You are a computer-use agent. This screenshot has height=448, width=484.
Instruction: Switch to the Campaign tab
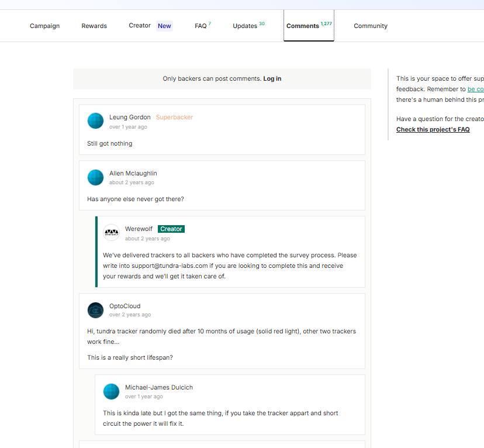tap(45, 26)
